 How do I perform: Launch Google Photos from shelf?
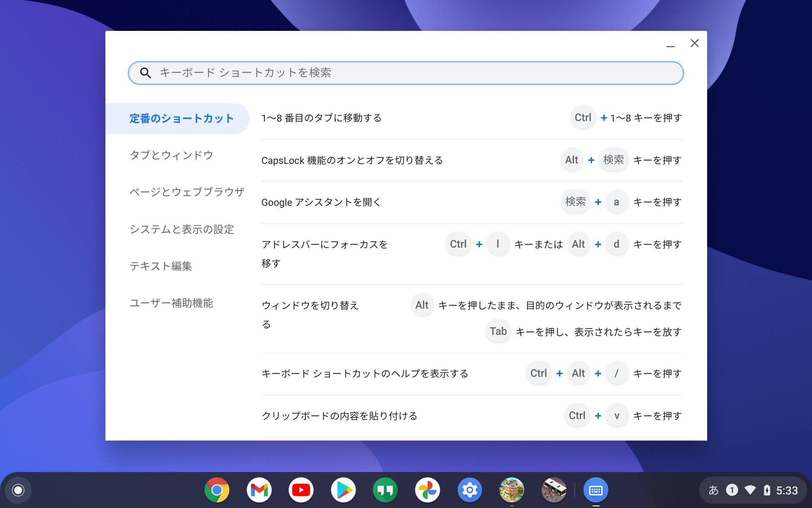(x=427, y=490)
